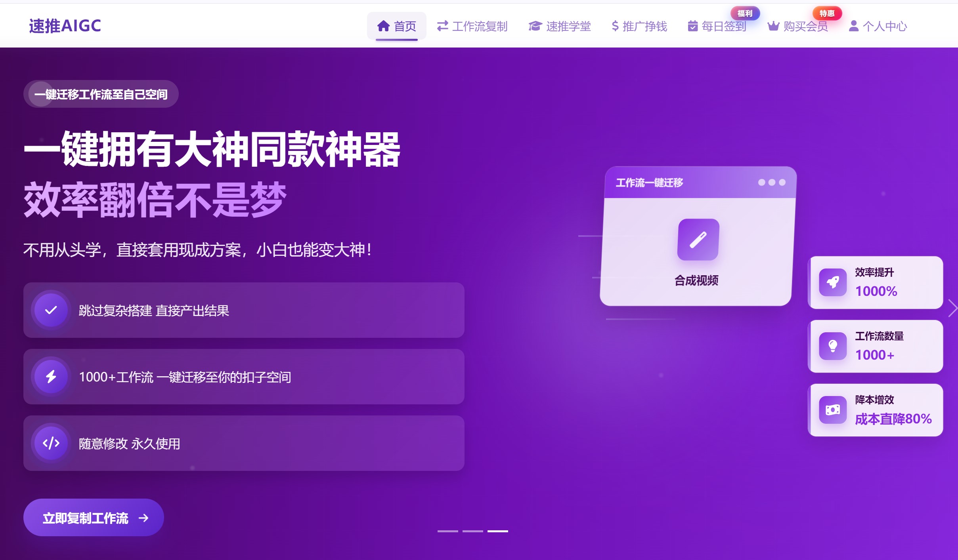958x560 pixels.
Task: Click the money icon in 降本增效 card
Action: point(833,410)
